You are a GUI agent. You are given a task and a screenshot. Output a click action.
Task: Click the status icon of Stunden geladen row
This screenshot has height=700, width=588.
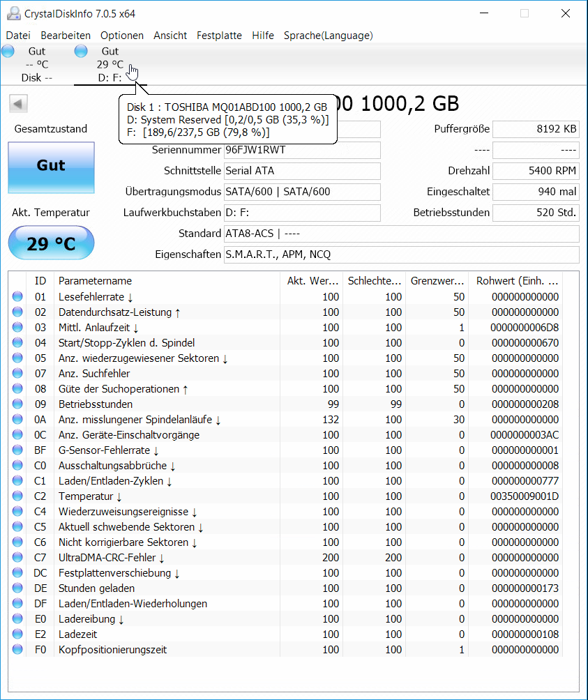pyautogui.click(x=17, y=588)
